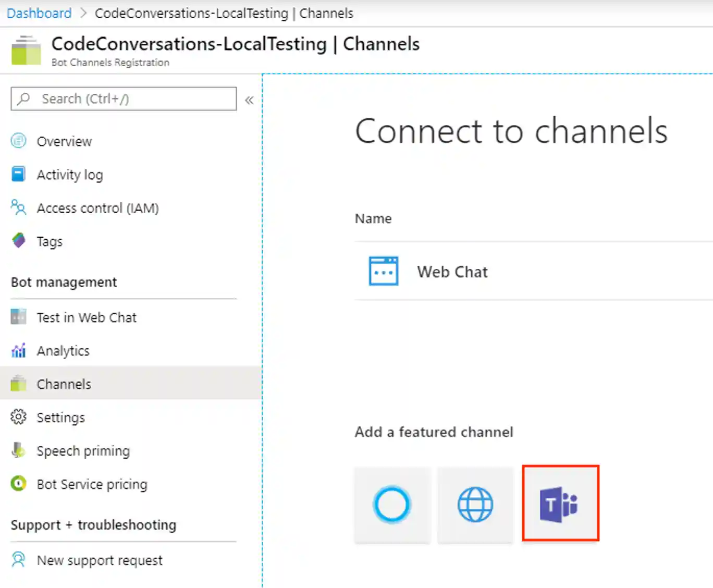
Task: Open the Web Chat channel link
Action: tap(452, 272)
